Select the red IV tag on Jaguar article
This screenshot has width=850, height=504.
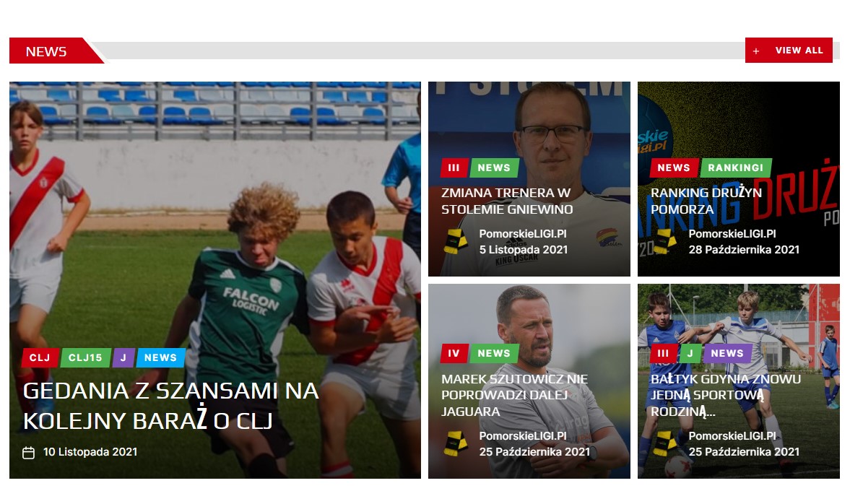(x=454, y=353)
